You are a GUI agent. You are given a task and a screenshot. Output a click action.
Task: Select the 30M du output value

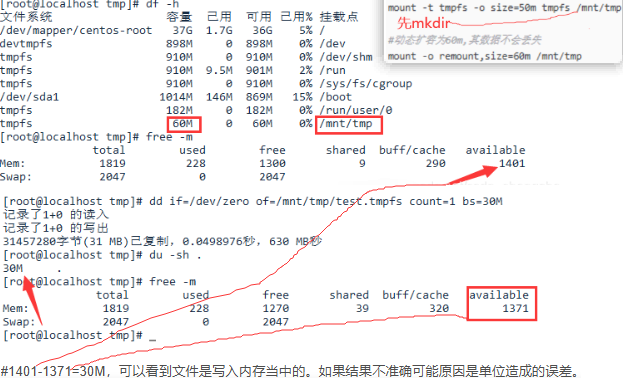pyautogui.click(x=13, y=268)
